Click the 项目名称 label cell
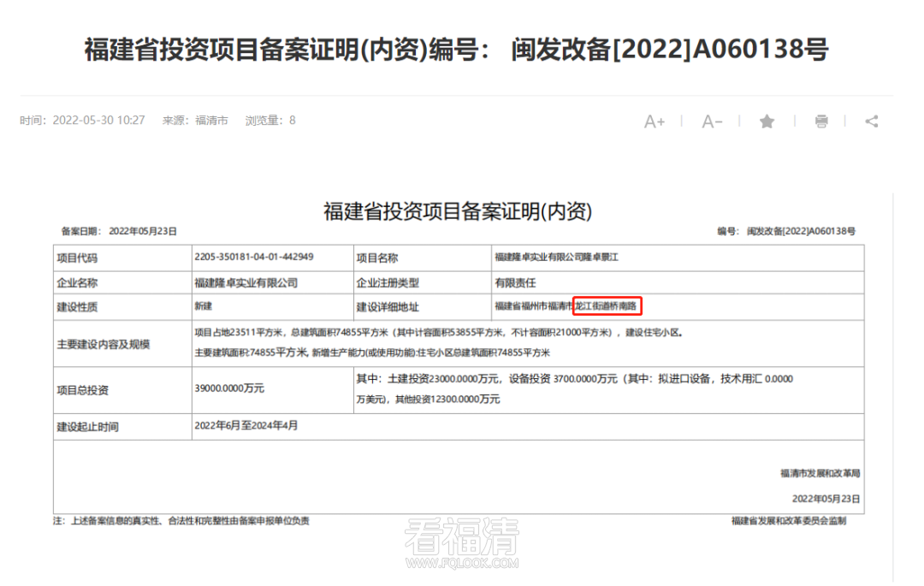This screenshot has height=586, width=924. pos(423,258)
